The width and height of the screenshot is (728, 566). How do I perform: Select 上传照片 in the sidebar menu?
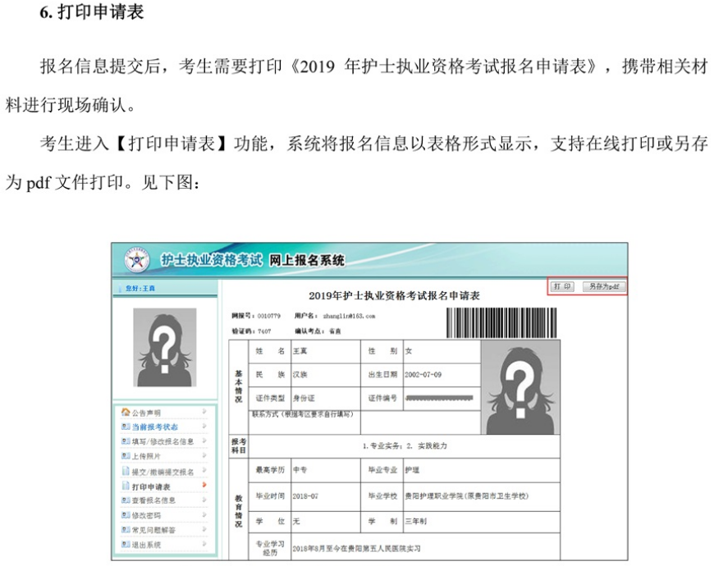(147, 456)
